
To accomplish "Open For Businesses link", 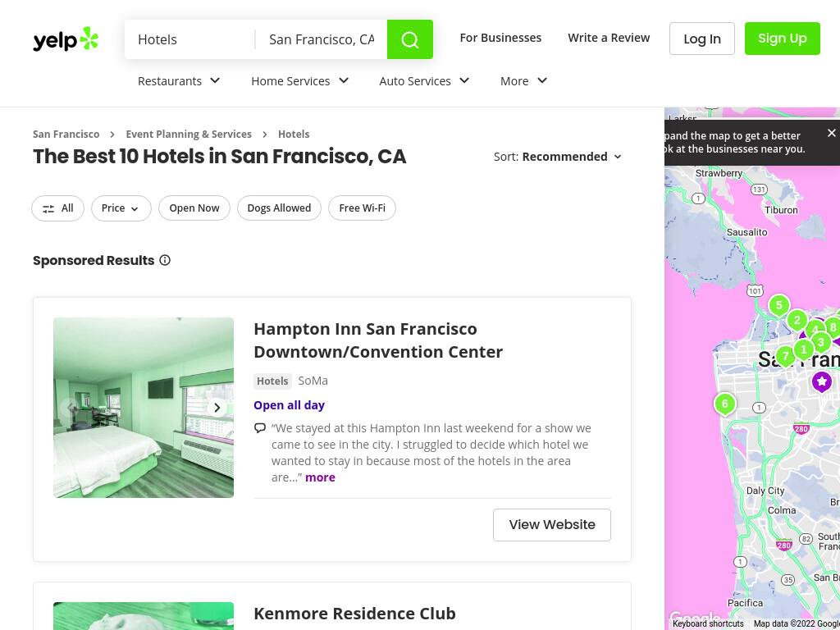I will pyautogui.click(x=500, y=38).
